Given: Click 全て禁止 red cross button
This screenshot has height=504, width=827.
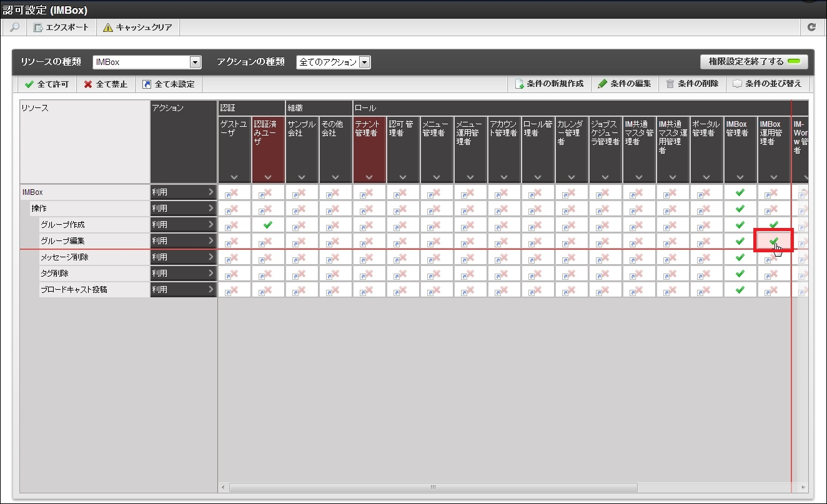Looking at the screenshot, I should click(x=106, y=84).
